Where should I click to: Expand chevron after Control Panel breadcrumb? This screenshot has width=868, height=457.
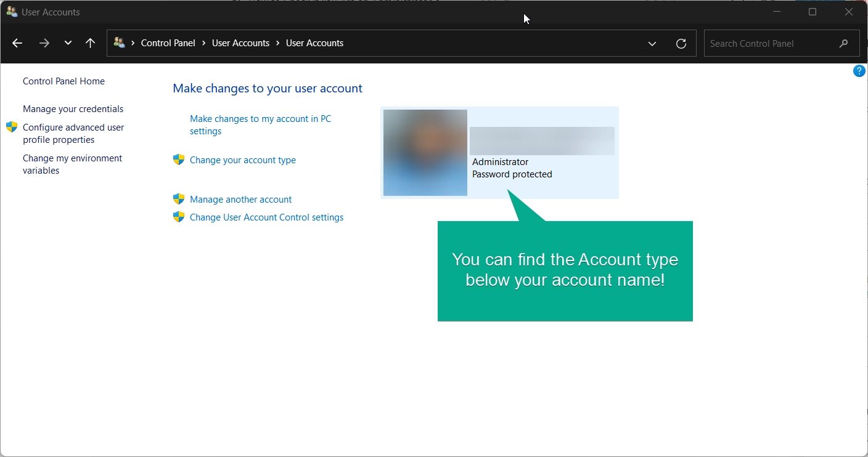(204, 43)
